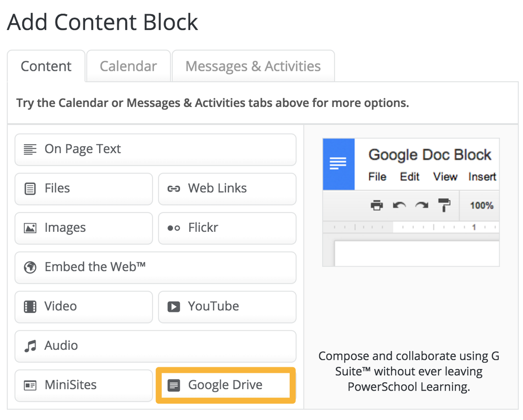This screenshot has width=523, height=420.
Task: Select the MiniSites block
Action: point(84,385)
